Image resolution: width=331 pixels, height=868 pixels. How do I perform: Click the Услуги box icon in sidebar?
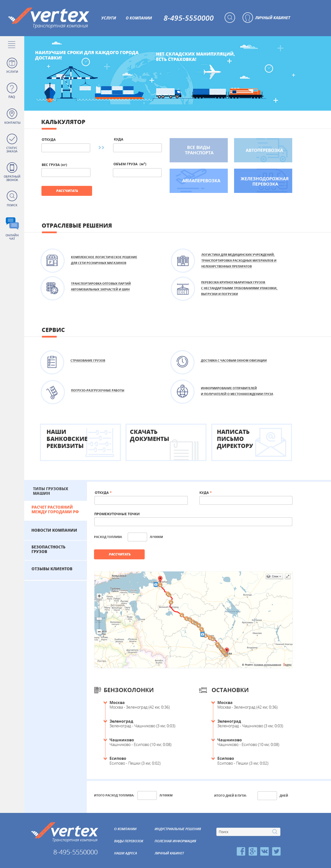(x=12, y=63)
